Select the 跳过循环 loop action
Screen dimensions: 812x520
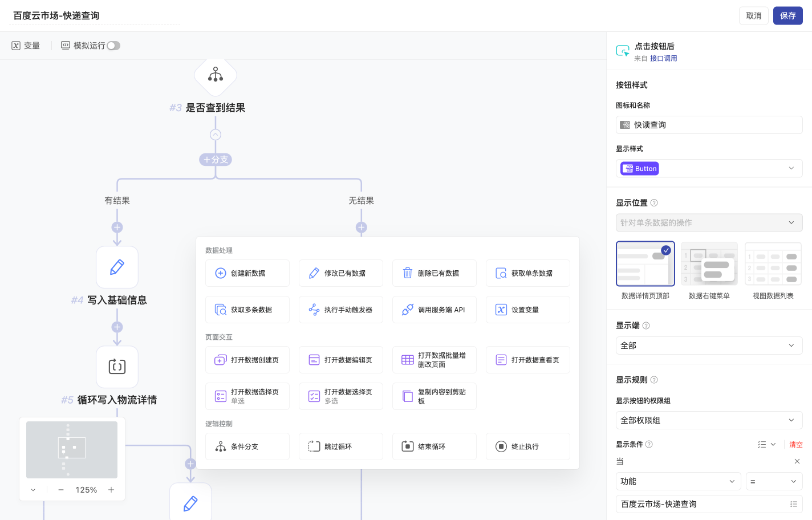click(340, 446)
